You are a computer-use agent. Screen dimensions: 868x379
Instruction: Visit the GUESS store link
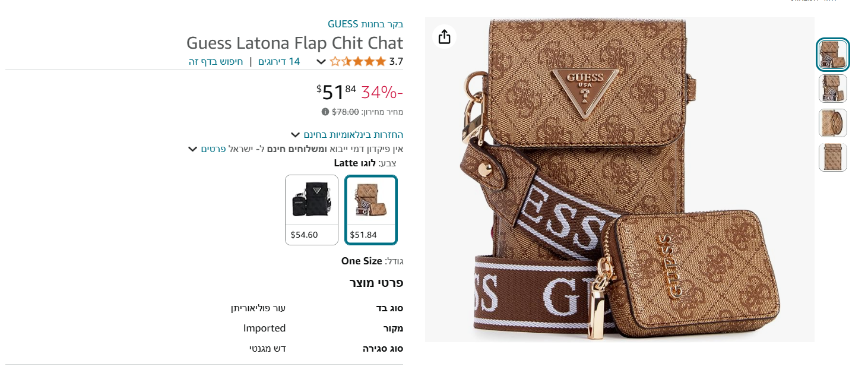point(365,24)
